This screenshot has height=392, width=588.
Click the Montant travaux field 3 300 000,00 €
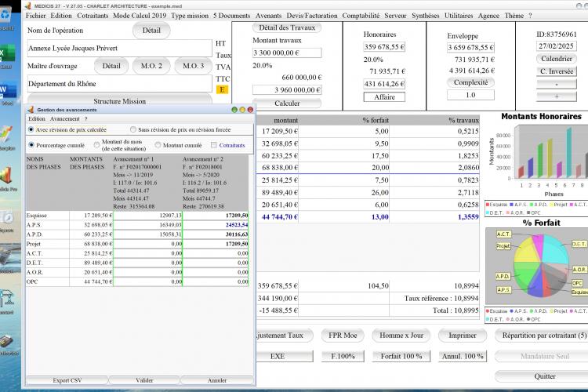click(x=287, y=53)
